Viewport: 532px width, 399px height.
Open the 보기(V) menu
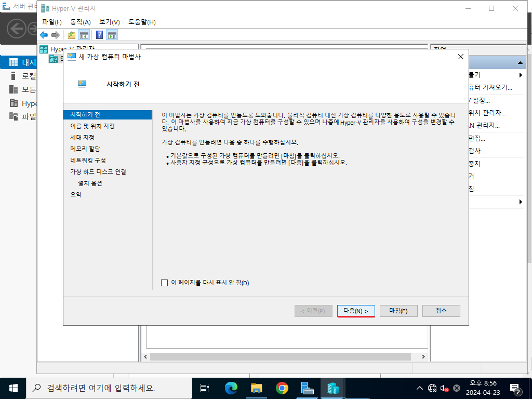[x=110, y=22]
